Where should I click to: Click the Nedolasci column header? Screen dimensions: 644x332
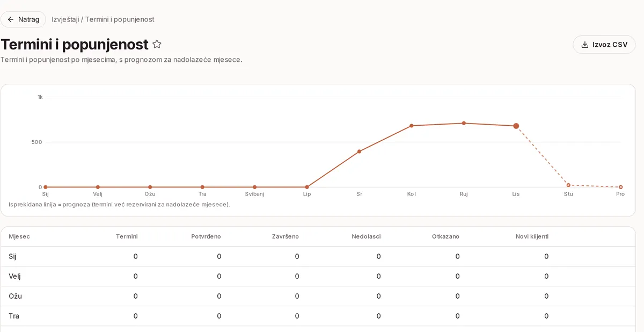pyautogui.click(x=367, y=236)
